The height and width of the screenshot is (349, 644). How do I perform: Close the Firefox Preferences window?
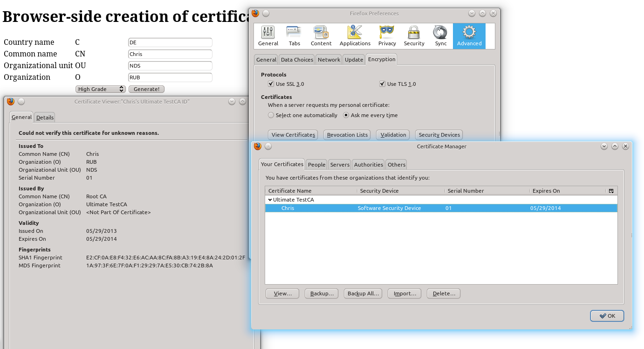coord(493,13)
